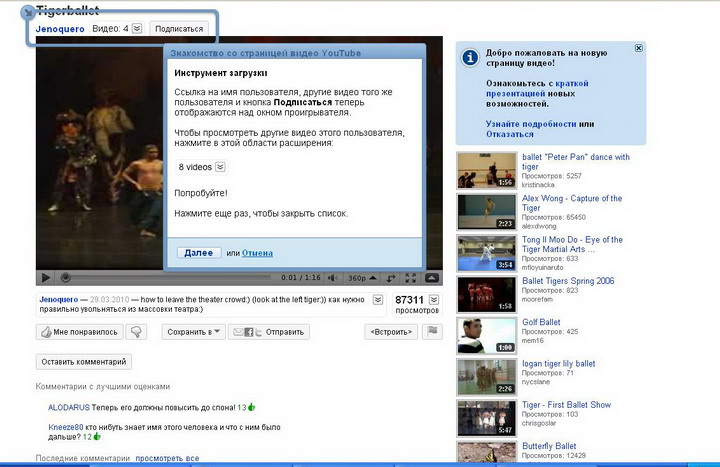The image size is (720, 467).
Task: Open the 360p quality dropdown
Action: tap(361, 278)
